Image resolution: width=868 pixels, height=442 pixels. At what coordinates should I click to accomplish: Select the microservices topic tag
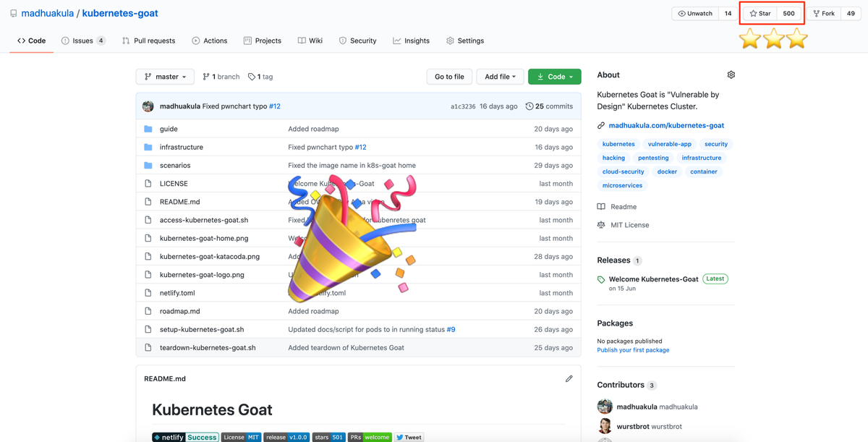pyautogui.click(x=622, y=185)
